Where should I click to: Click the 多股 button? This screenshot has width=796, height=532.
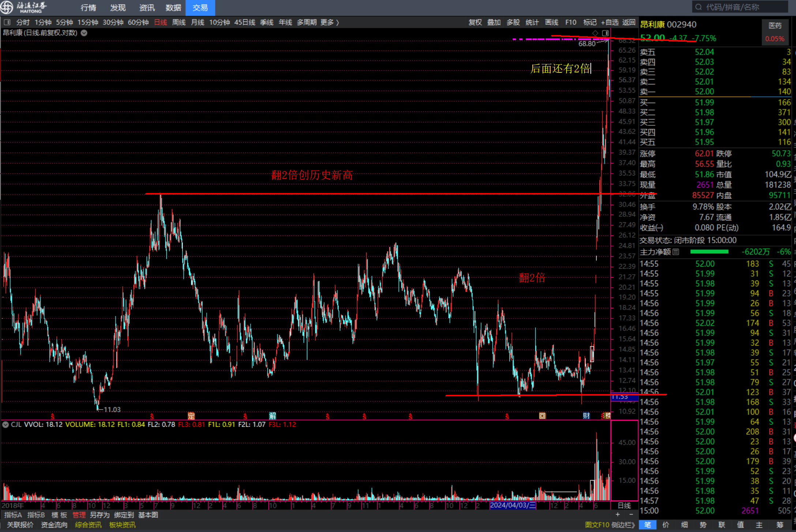click(513, 22)
